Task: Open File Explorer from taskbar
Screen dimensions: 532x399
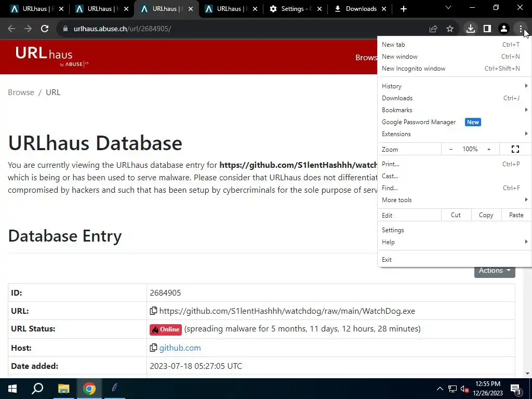Action: 63,389
